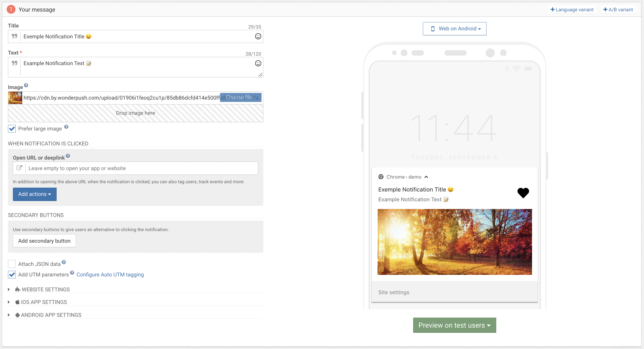This screenshot has height=349, width=644.
Task: Expand ANDROID APP SETTINGS section
Action: [51, 315]
